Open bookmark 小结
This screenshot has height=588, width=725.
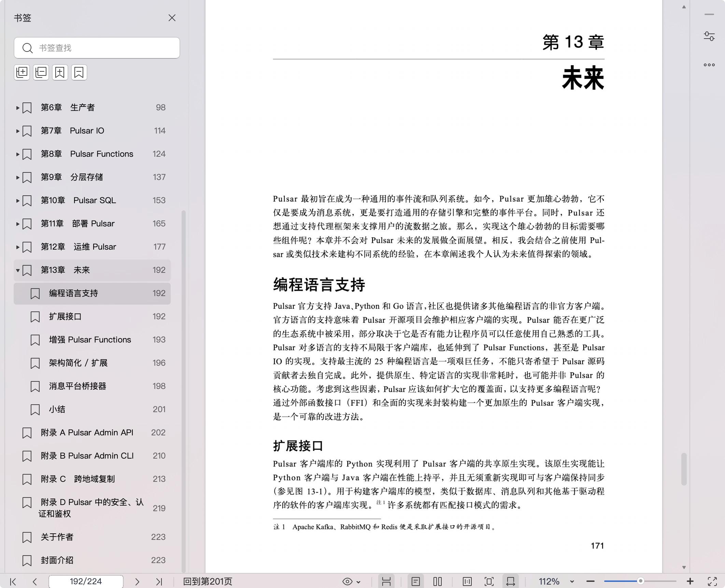pos(92,409)
